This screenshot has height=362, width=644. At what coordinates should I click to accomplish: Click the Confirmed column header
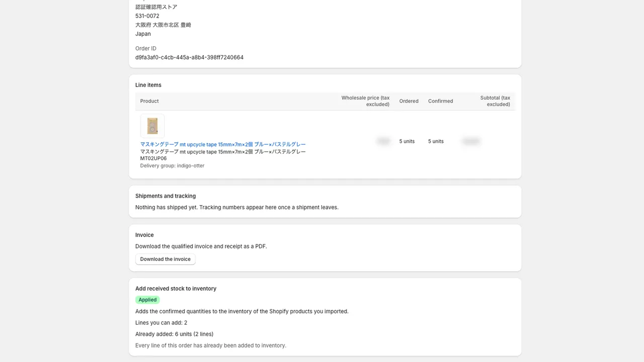pos(441,101)
